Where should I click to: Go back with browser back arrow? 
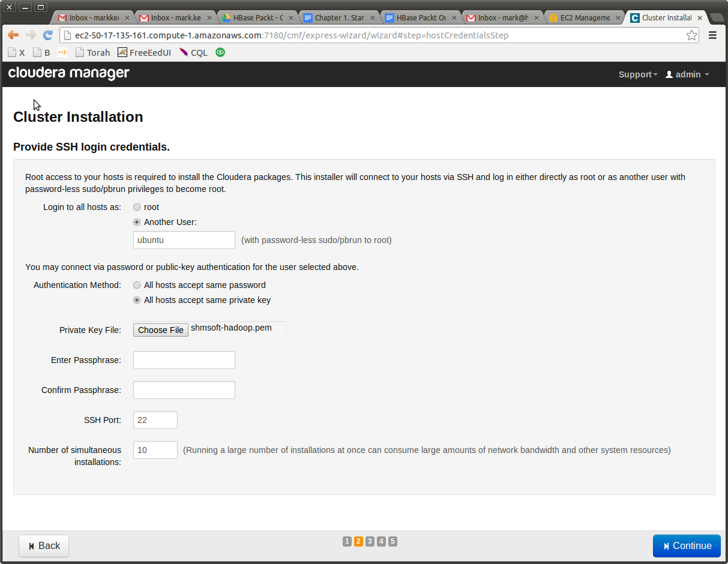pyautogui.click(x=13, y=35)
